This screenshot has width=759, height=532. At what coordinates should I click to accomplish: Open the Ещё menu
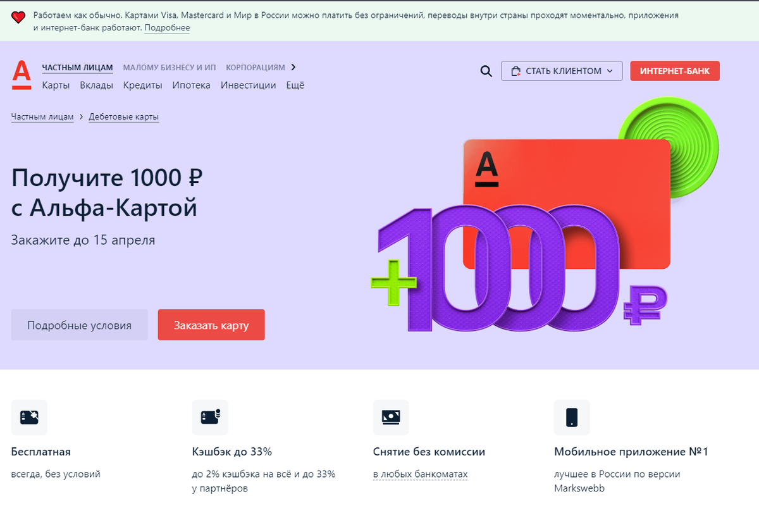pyautogui.click(x=295, y=85)
